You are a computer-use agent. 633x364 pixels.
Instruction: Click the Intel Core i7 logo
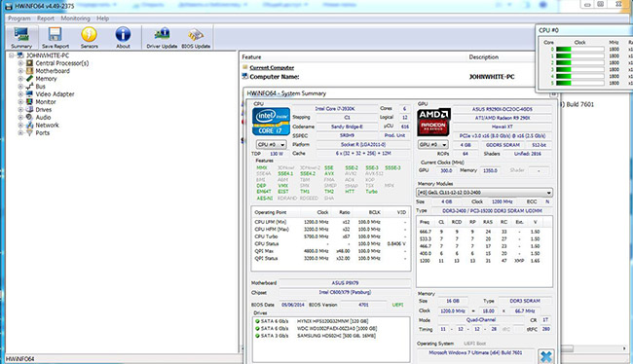click(271, 122)
